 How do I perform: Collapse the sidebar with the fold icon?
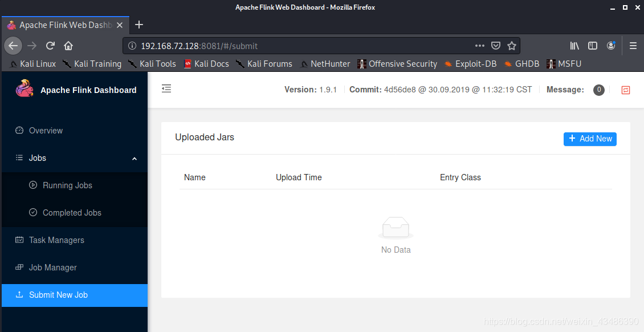(x=166, y=88)
